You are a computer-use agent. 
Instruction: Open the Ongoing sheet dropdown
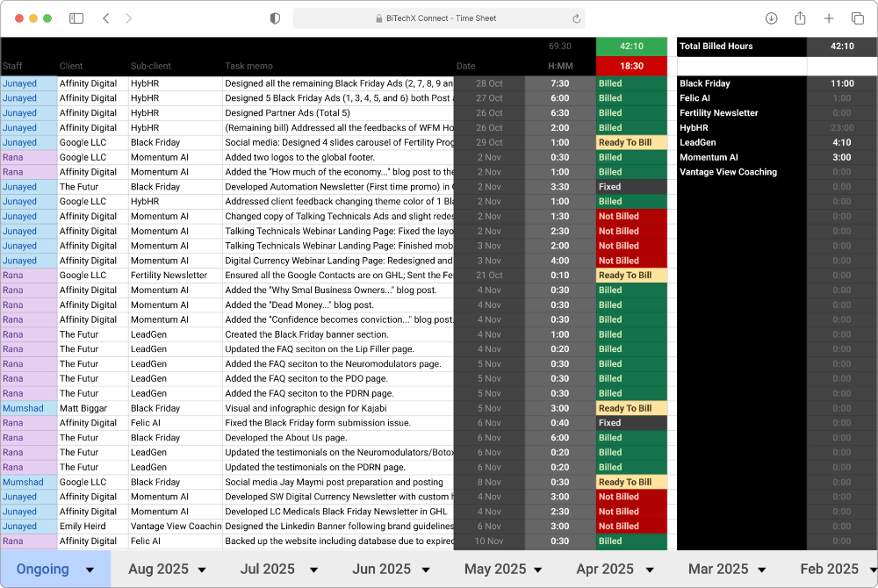[x=90, y=569]
